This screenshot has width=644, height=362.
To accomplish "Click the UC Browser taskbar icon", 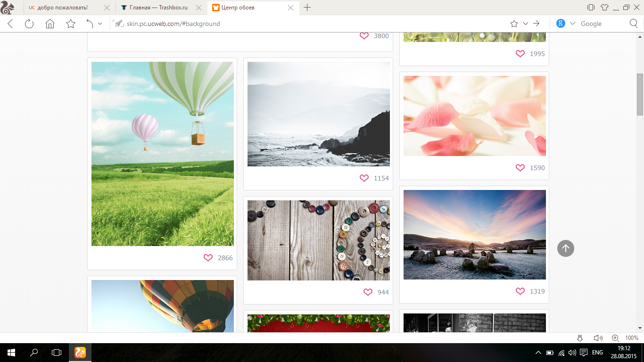I will pyautogui.click(x=80, y=353).
